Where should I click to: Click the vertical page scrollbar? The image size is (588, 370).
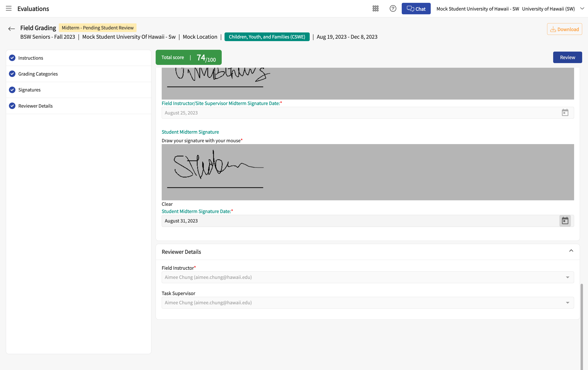(x=582, y=326)
